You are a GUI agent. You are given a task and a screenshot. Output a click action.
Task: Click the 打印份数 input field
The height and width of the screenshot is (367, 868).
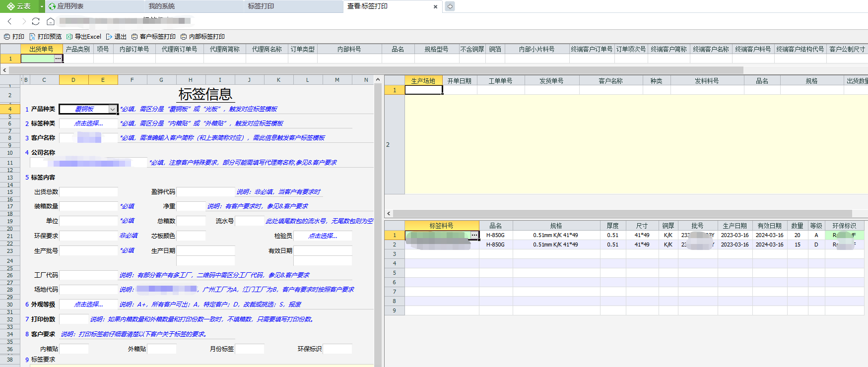click(74, 319)
